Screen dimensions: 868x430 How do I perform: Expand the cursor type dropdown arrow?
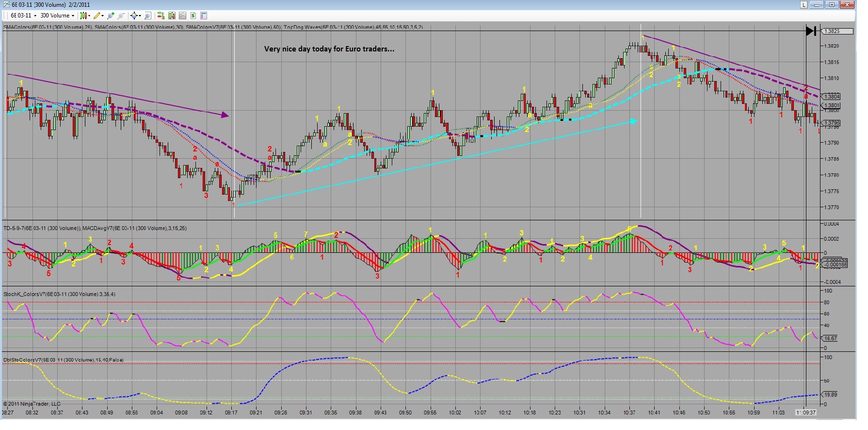[x=140, y=16]
